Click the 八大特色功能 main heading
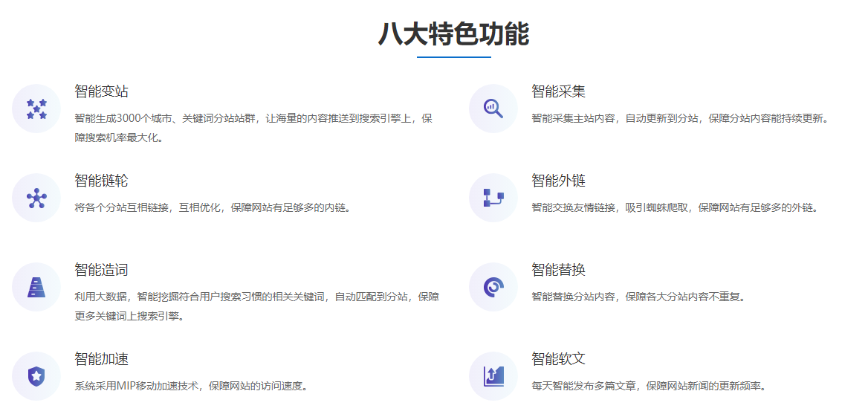868x420 pixels. coord(453,34)
